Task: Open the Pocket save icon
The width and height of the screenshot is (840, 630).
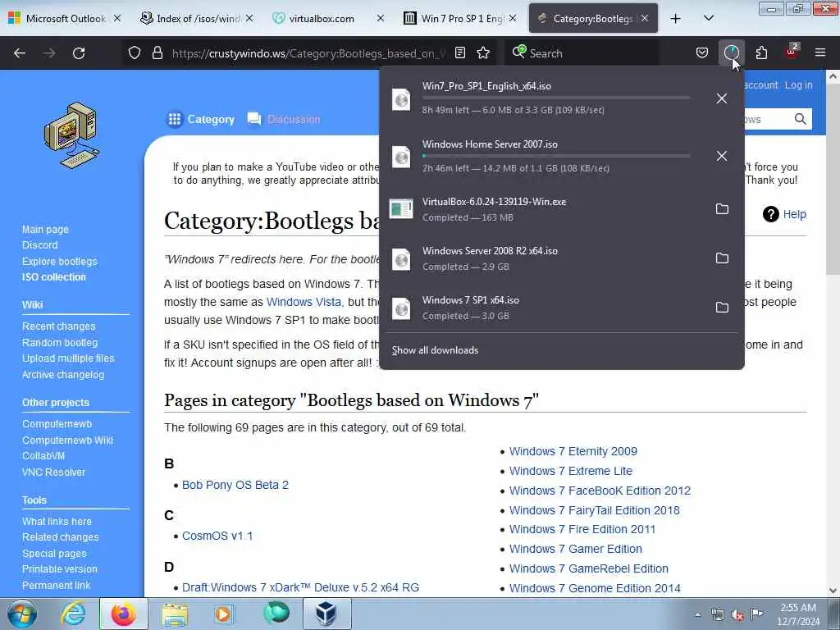Action: coord(702,53)
